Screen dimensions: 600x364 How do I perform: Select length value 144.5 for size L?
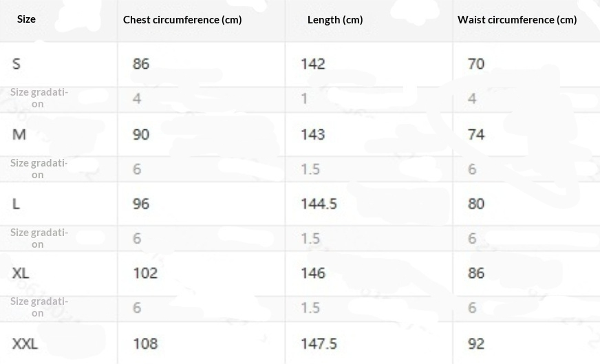pos(319,204)
